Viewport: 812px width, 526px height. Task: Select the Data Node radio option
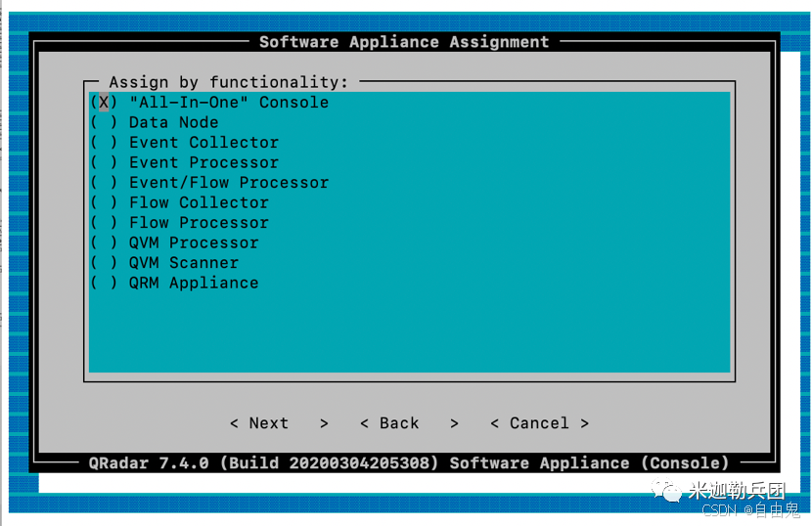click(x=155, y=122)
